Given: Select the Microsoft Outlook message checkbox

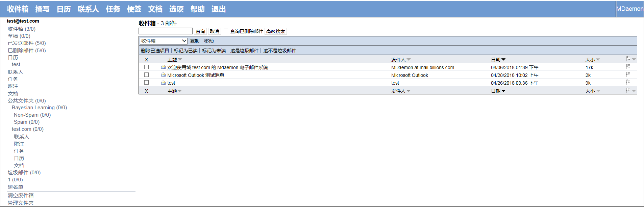Looking at the screenshot, I should coord(147,75).
